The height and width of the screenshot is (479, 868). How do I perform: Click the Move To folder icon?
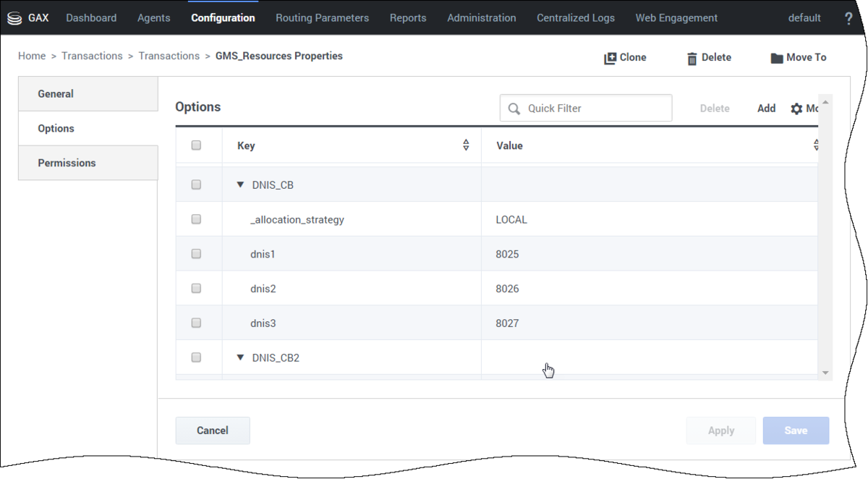(x=776, y=58)
